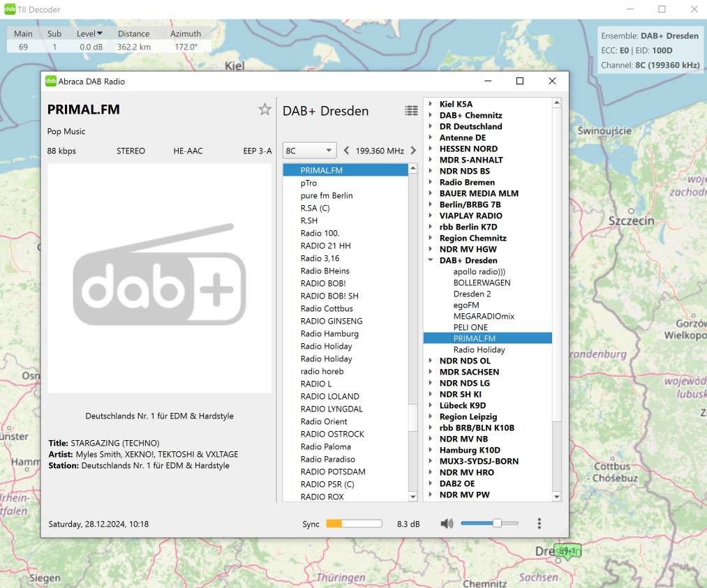The width and height of the screenshot is (707, 588).
Task: Mark PRIMAL.FM as favorite with star icon
Action: 265,109
